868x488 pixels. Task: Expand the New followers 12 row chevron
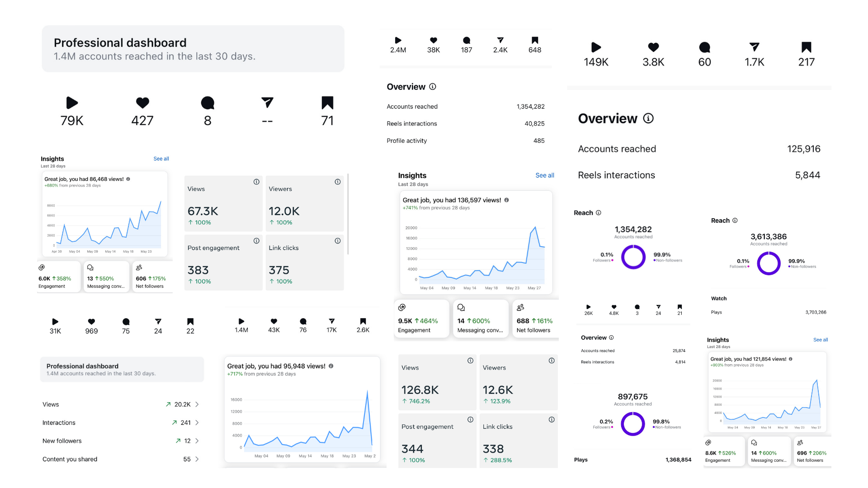click(197, 441)
